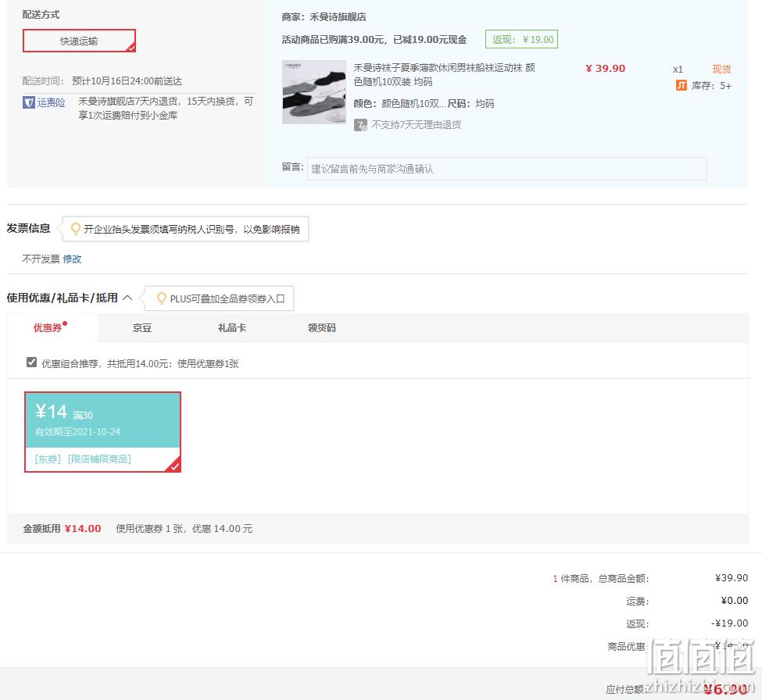762x700 pixels.
Task: Click the 运费险 shield icon
Action: (29, 102)
